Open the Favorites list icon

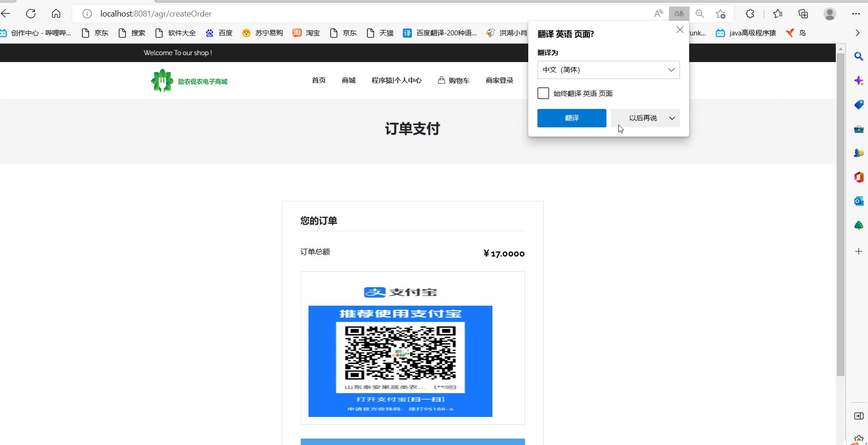click(x=778, y=14)
